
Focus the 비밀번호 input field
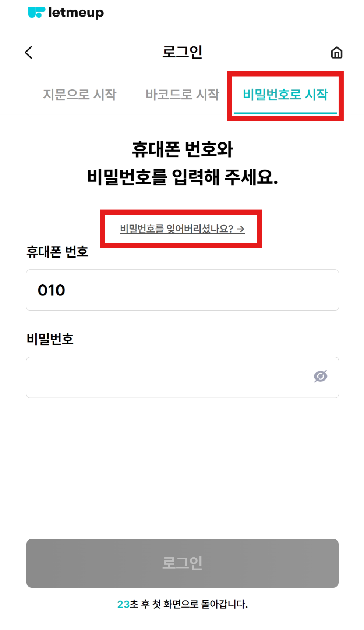[182, 377]
